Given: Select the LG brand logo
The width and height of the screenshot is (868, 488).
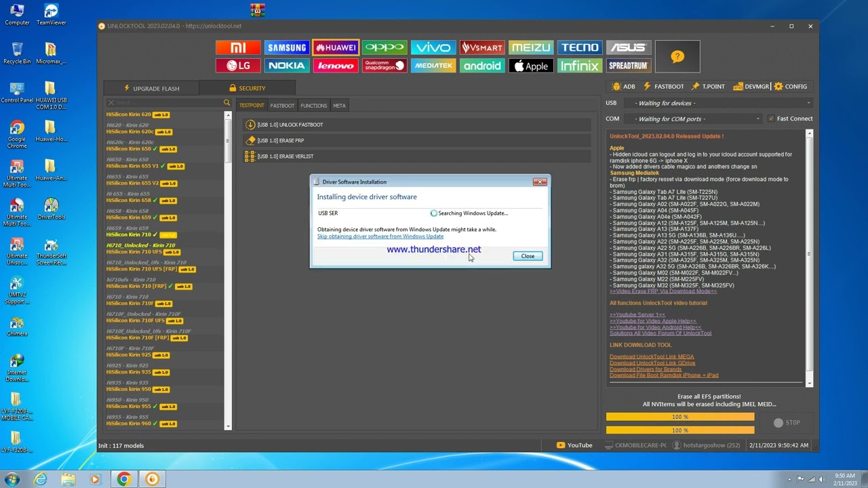Looking at the screenshot, I should coord(238,66).
